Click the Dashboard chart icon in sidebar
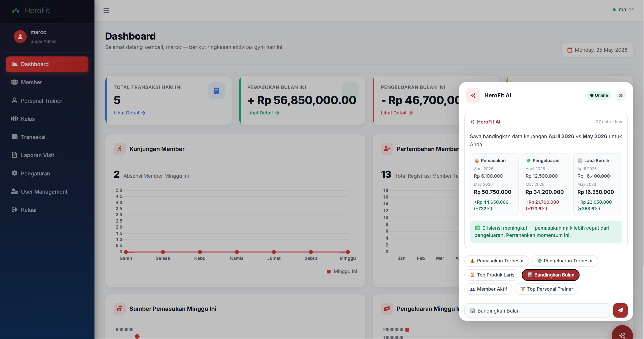 tap(14, 64)
